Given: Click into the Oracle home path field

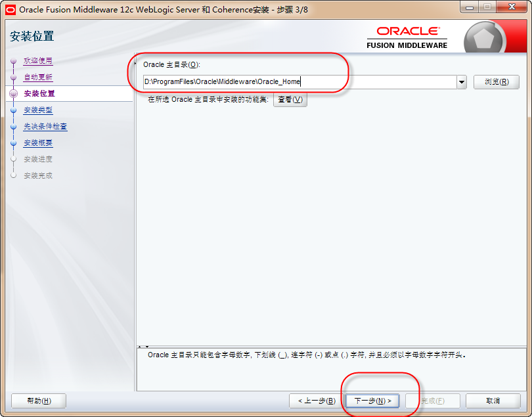Looking at the screenshot, I should (299, 82).
